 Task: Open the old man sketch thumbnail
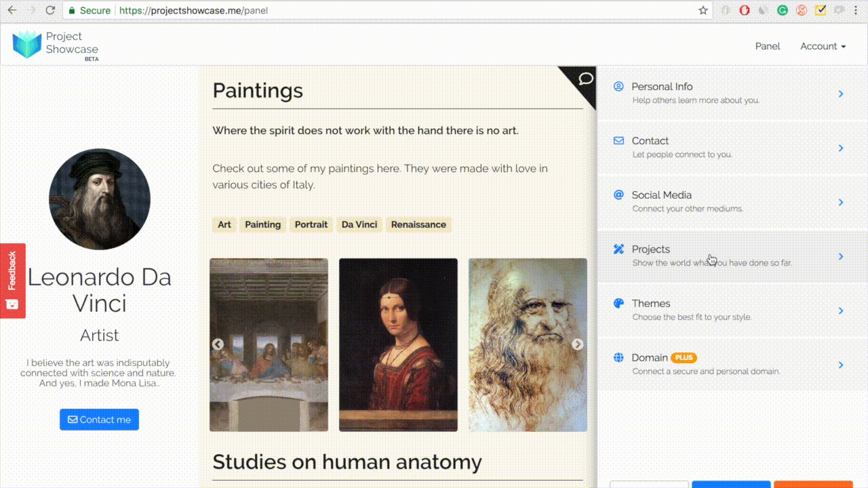point(528,345)
